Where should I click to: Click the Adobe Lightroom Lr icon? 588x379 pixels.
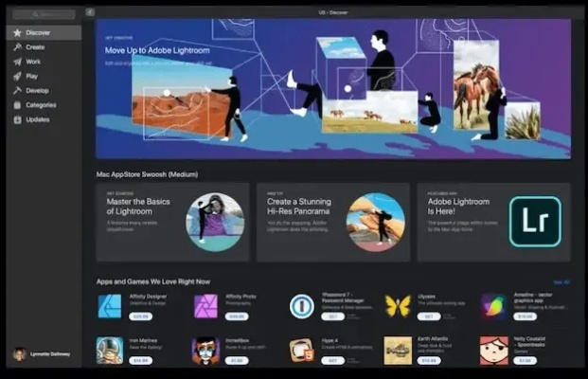point(535,222)
